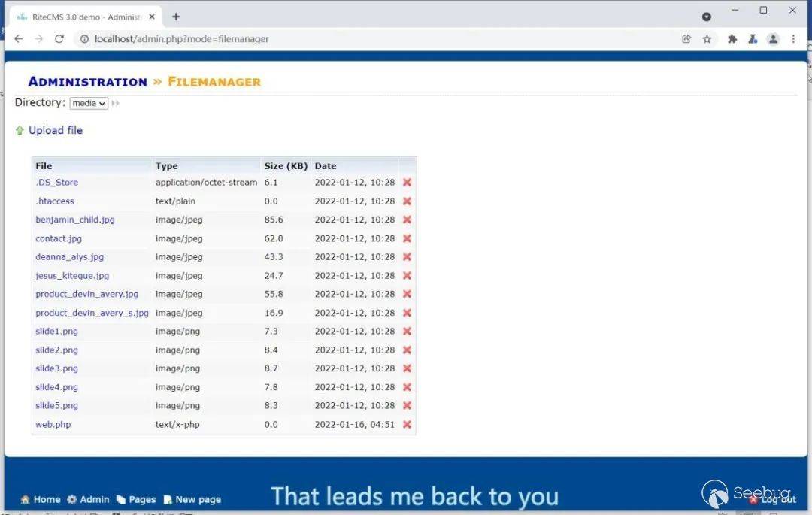Delete product_devin_avery.jpg with red X
Image resolution: width=812 pixels, height=515 pixels.
click(x=407, y=294)
